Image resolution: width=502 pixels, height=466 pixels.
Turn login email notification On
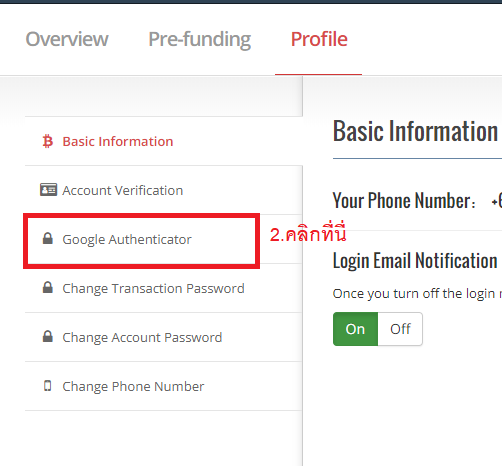(355, 329)
